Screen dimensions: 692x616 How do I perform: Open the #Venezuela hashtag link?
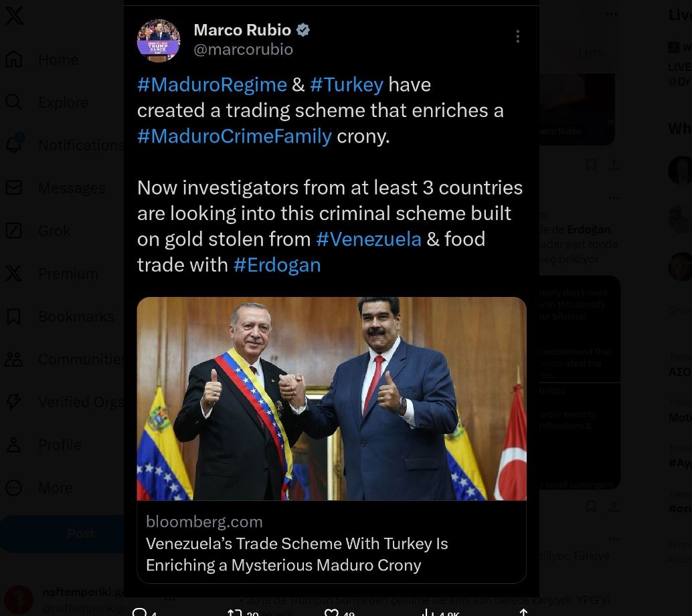point(369,239)
